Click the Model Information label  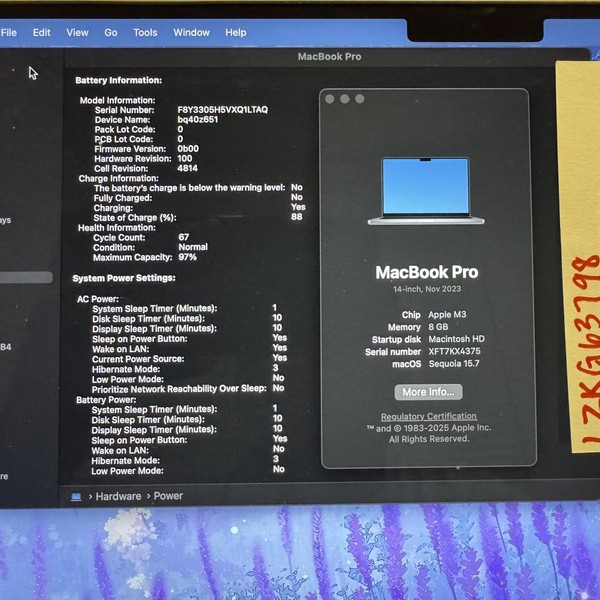[x=117, y=100]
